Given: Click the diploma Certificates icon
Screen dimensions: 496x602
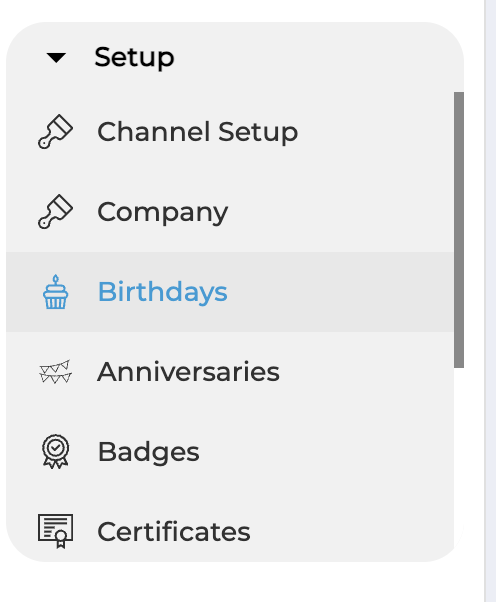Looking at the screenshot, I should click(x=55, y=531).
